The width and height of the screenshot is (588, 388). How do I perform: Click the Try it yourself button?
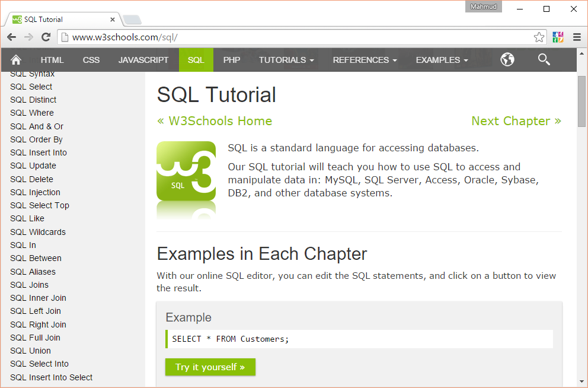pyautogui.click(x=210, y=367)
